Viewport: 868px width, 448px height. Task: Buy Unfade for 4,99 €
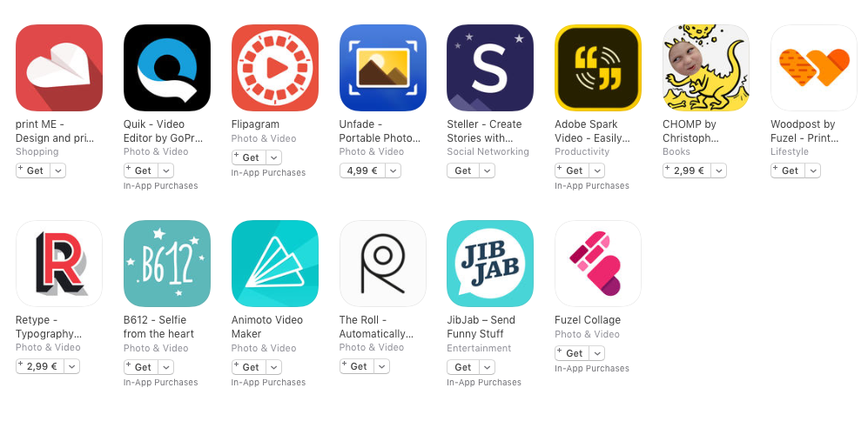[362, 171]
